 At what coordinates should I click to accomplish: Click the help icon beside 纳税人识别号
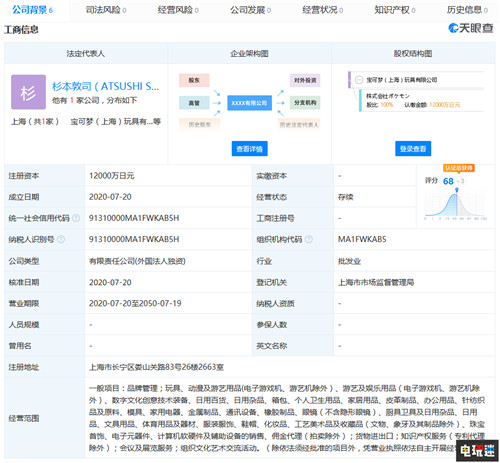point(61,239)
